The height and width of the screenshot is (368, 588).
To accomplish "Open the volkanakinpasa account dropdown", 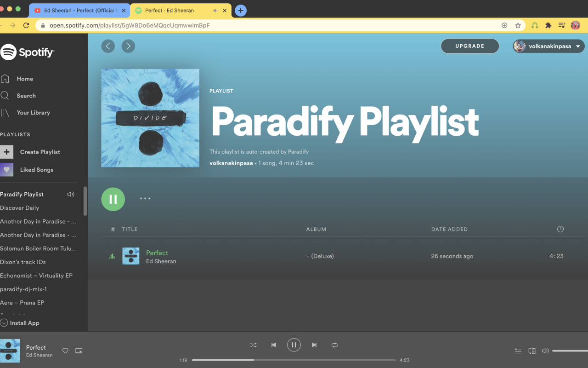I will pos(549,46).
